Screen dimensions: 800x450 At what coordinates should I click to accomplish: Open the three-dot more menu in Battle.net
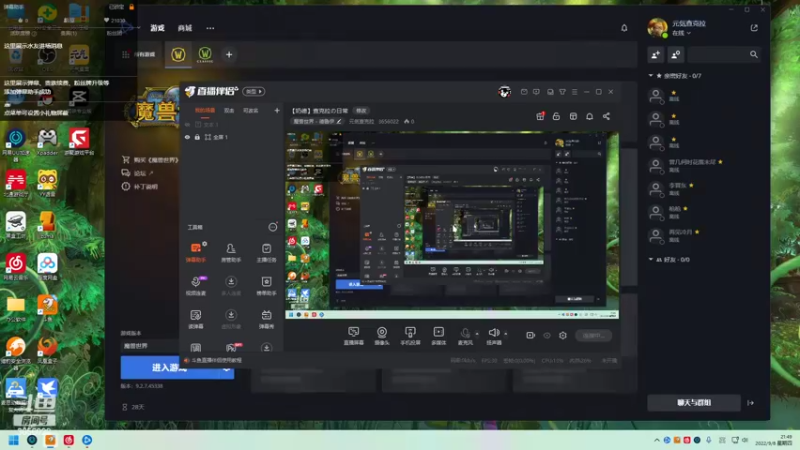tap(210, 28)
